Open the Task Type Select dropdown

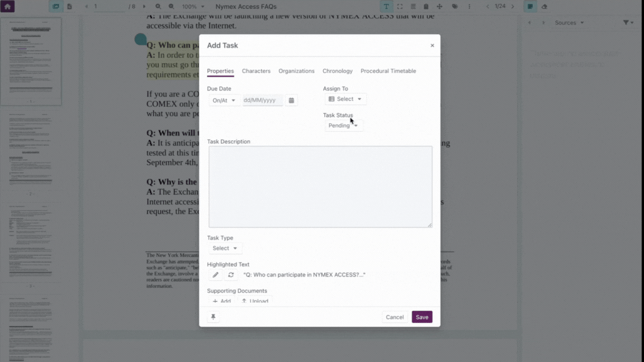point(225,248)
